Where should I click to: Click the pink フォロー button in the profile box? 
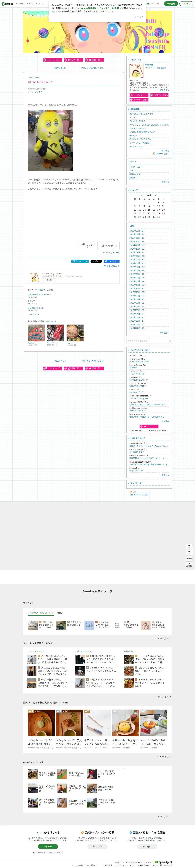139,95
